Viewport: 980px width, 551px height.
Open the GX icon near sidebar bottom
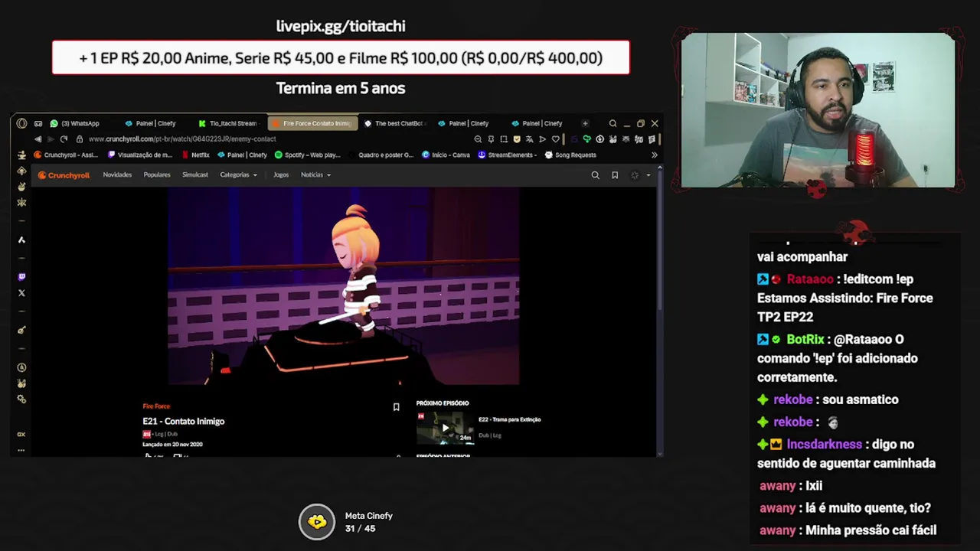pos(21,434)
